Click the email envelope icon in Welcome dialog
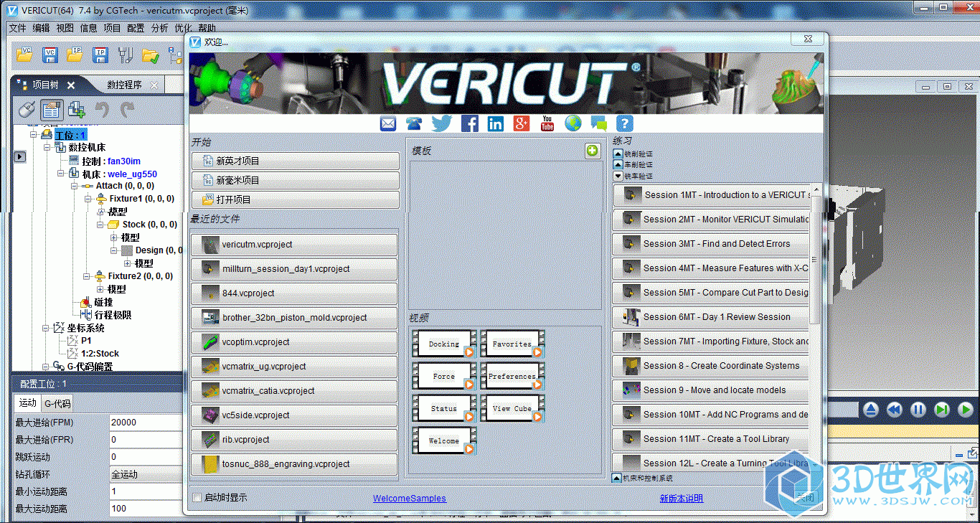 coord(388,123)
